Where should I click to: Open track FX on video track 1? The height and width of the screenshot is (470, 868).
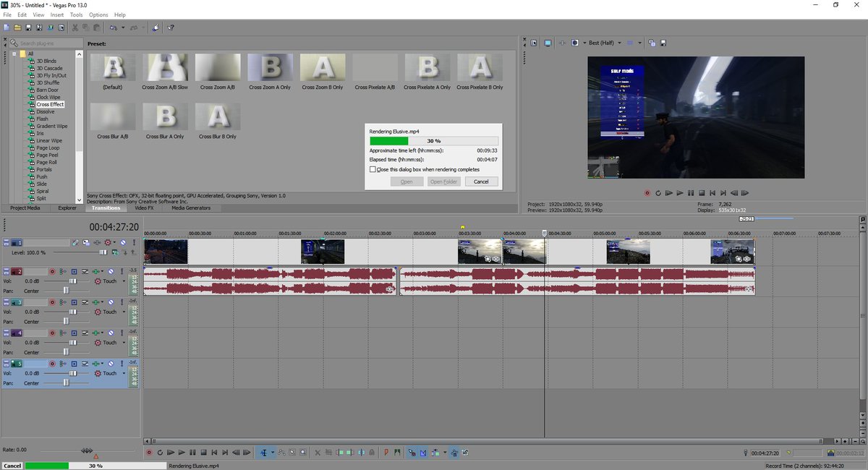pos(97,242)
